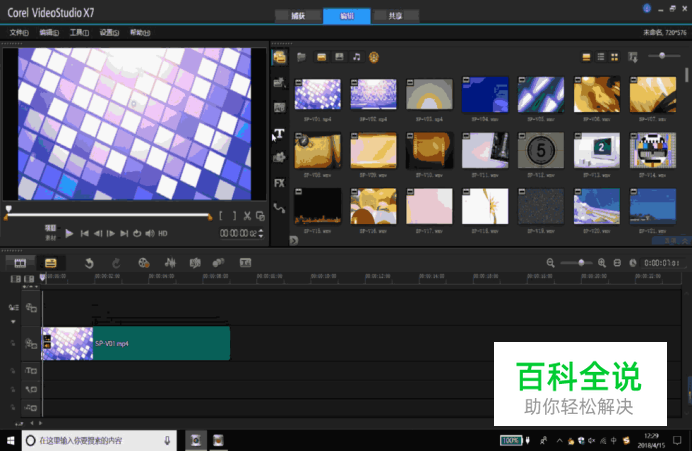This screenshot has height=451, width=692.
Task: Open the 帮助 (Help) menu
Action: click(140, 33)
